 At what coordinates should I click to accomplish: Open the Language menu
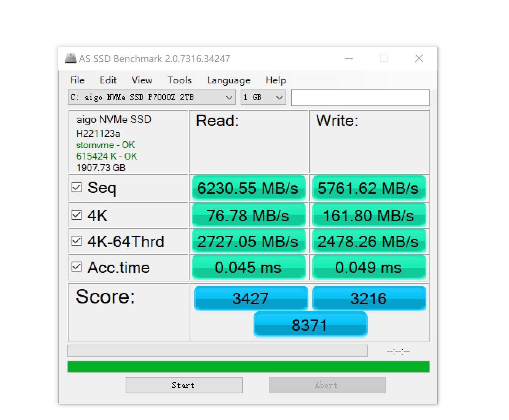point(229,80)
